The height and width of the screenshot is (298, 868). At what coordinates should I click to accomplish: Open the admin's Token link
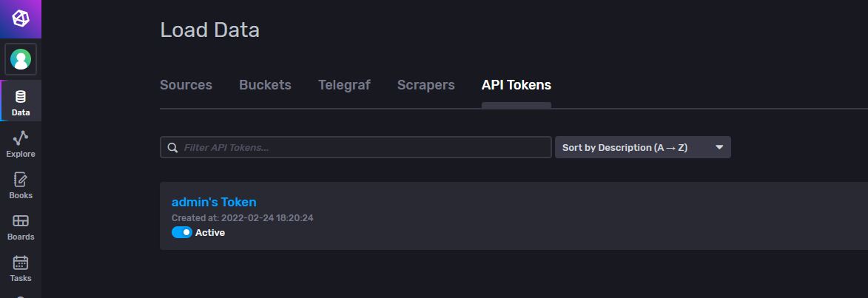[214, 202]
